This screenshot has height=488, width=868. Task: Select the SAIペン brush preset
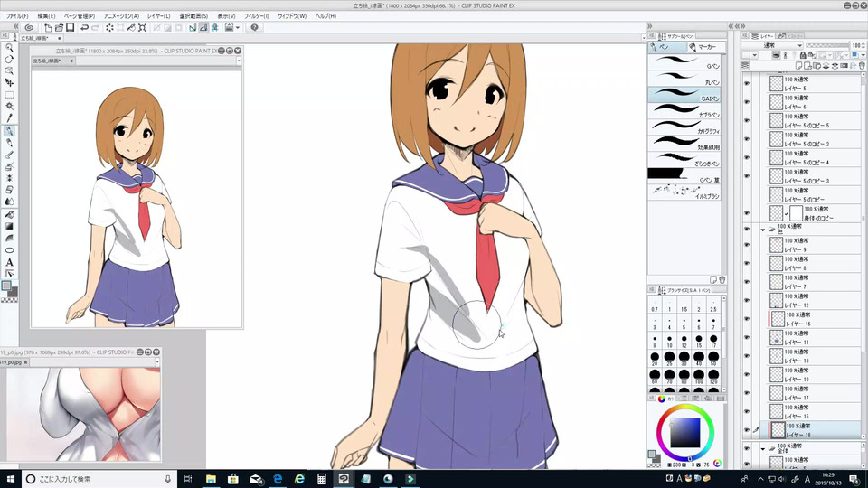click(x=685, y=95)
